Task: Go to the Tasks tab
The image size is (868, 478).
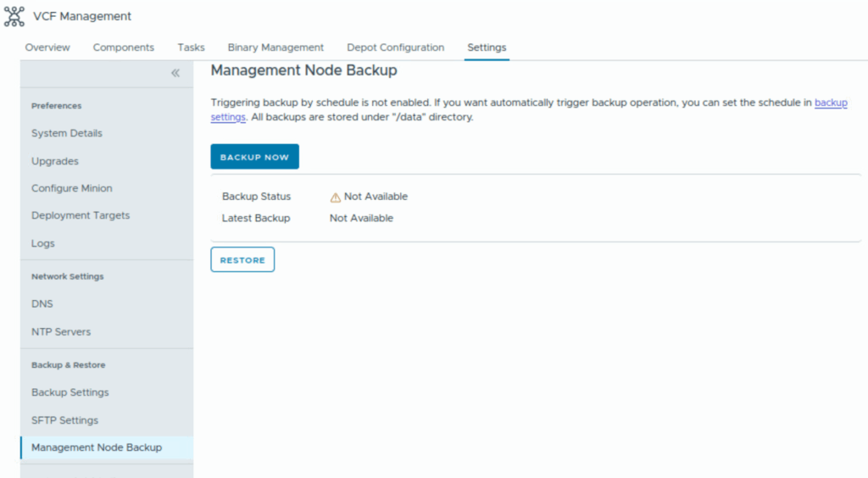Action: 191,47
